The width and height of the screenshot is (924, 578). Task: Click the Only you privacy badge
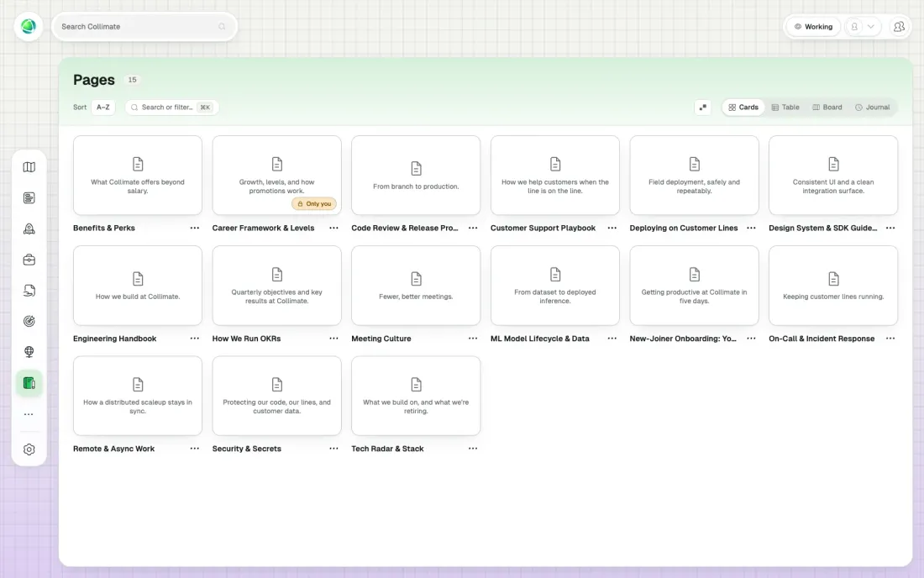coord(314,204)
